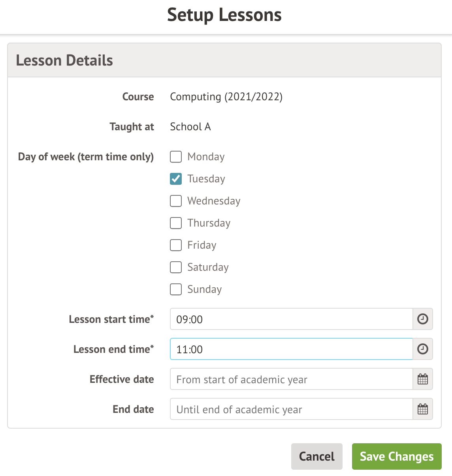Tick the Monday checkbox

click(176, 157)
